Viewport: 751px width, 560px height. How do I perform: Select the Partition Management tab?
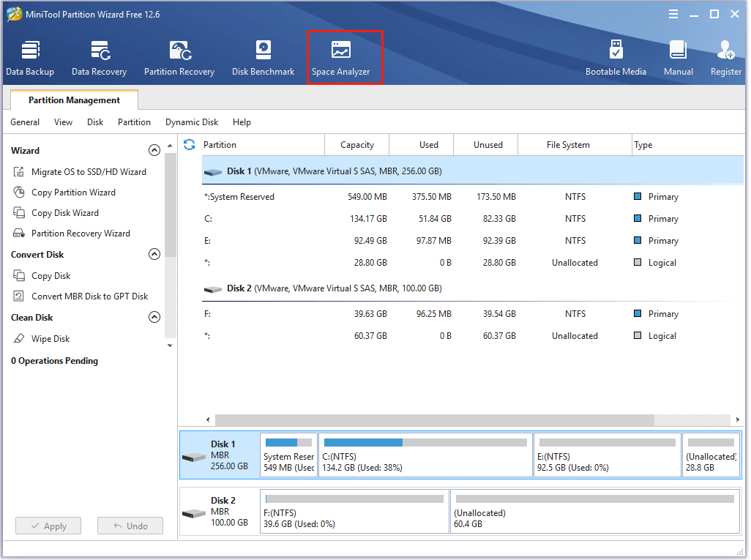(x=74, y=100)
